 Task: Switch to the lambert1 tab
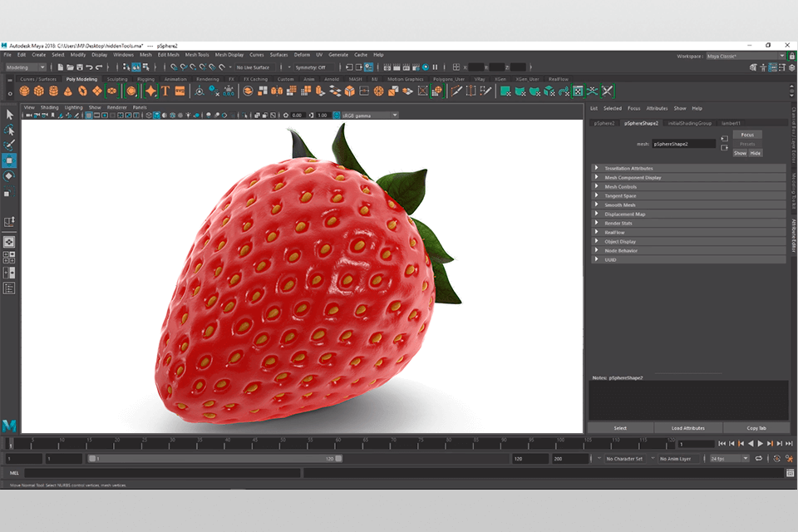[x=731, y=123]
